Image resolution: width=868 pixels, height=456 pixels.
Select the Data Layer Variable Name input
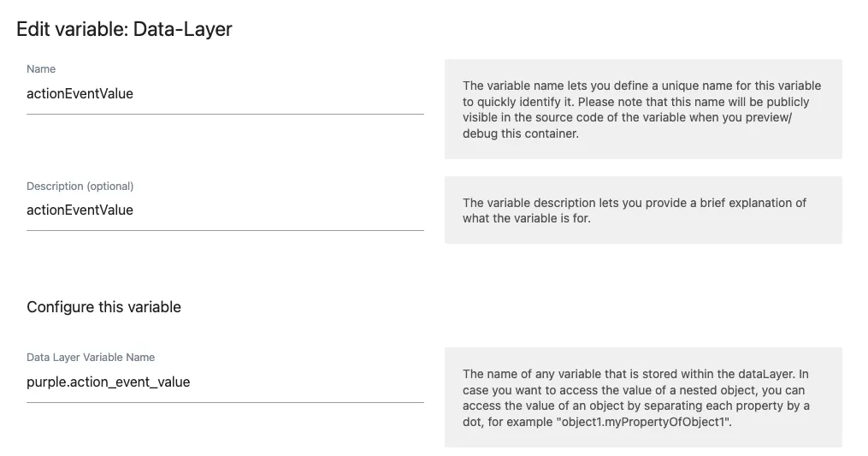pos(225,382)
